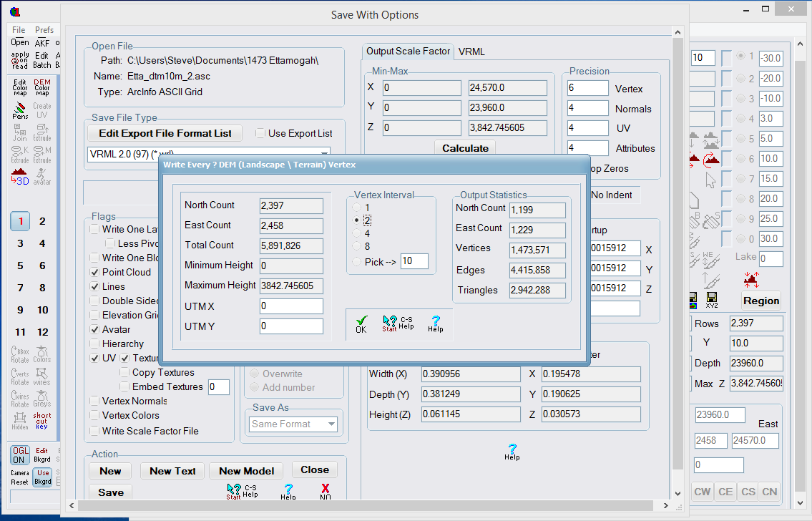This screenshot has width=812, height=521.
Task: Click the UTM X input field
Action: 291,306
